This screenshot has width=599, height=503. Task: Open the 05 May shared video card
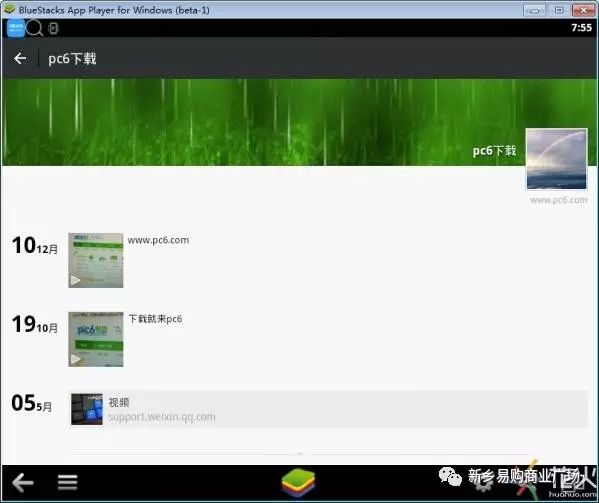click(x=329, y=409)
